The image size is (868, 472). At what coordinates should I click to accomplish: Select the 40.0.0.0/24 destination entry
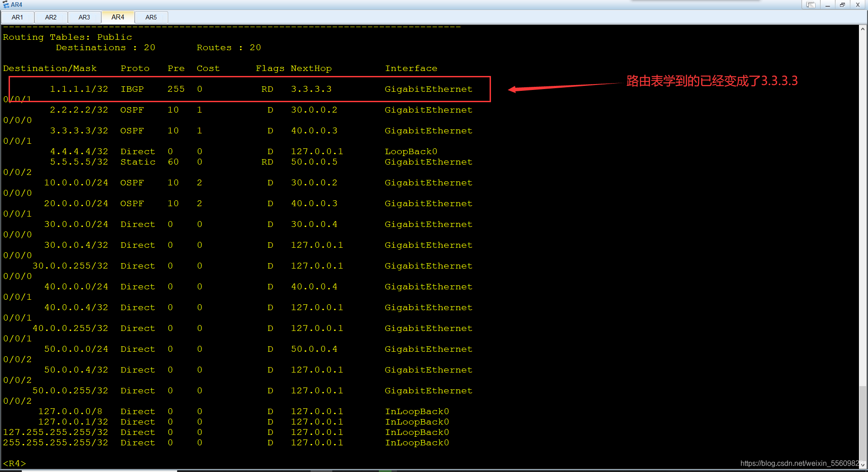76,287
